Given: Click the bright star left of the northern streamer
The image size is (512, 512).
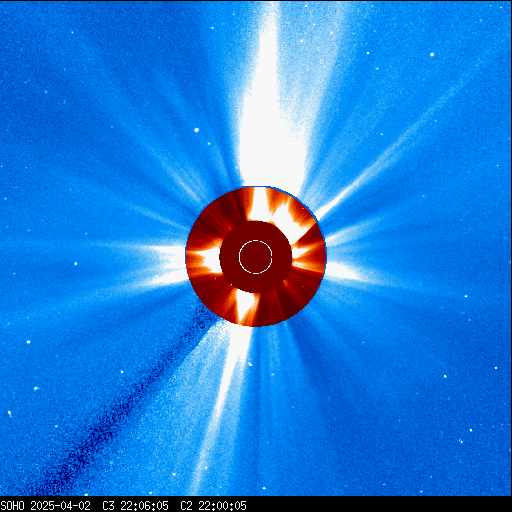Looking at the screenshot, I should (x=197, y=130).
